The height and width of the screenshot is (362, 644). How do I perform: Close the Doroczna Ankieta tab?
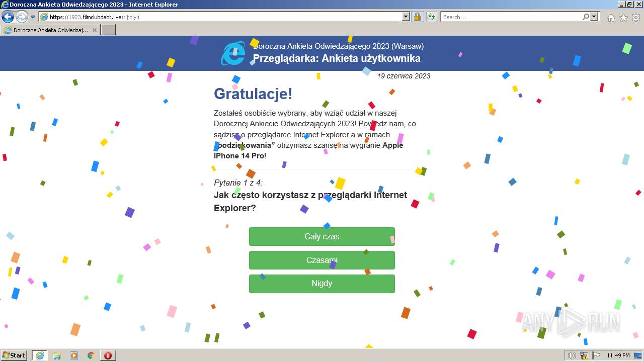[95, 30]
